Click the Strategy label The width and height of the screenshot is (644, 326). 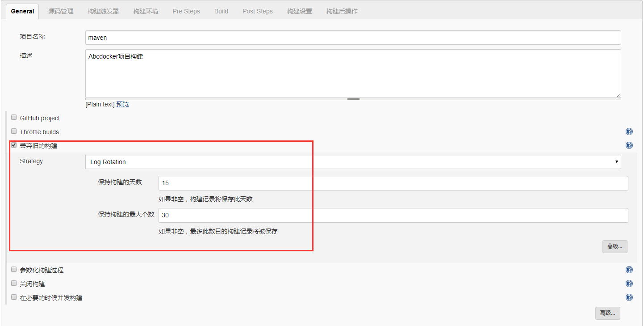(31, 161)
